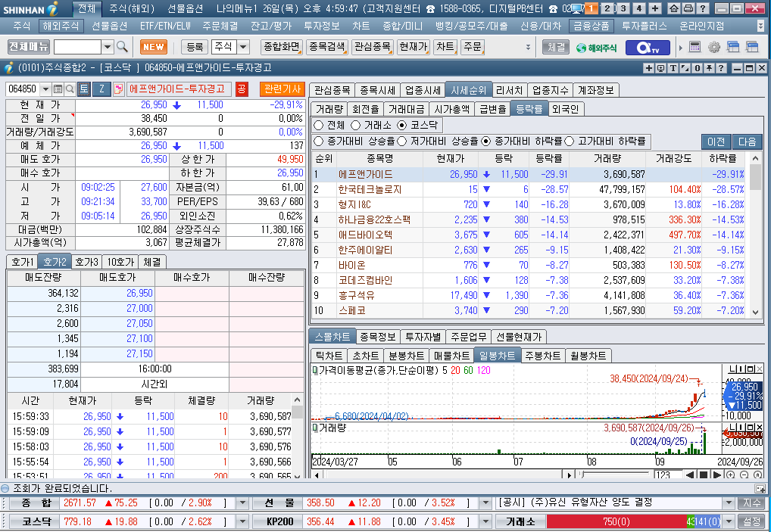Click the 한국테크놀로지 row in ranking list

pos(529,190)
